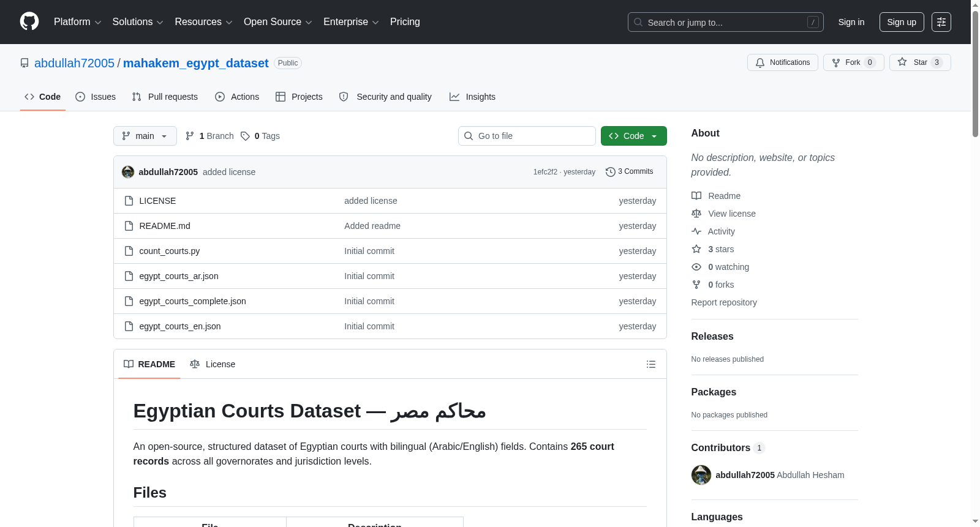Screen dimensions: 980x527
Task: Expand the Open Source menu
Action: [x=278, y=22]
